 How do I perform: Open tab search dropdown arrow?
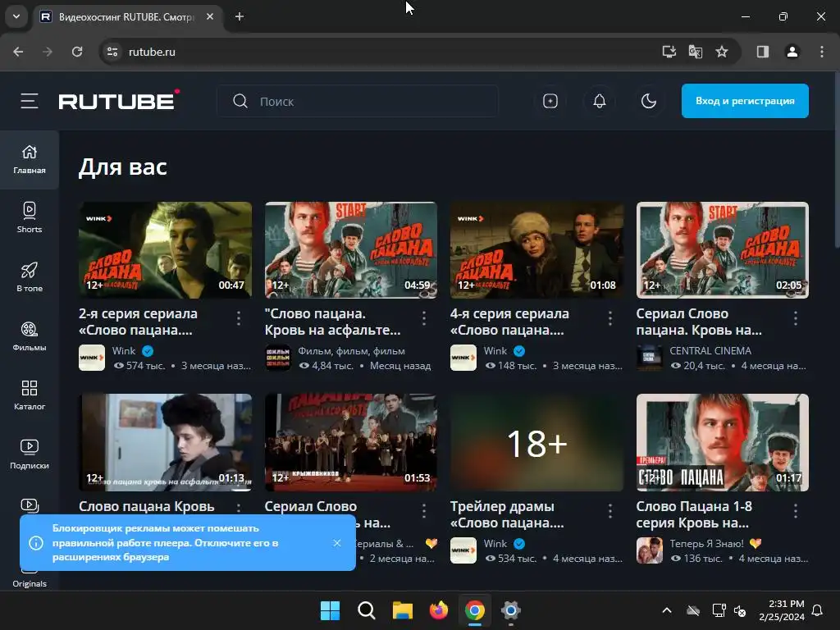pyautogui.click(x=16, y=16)
